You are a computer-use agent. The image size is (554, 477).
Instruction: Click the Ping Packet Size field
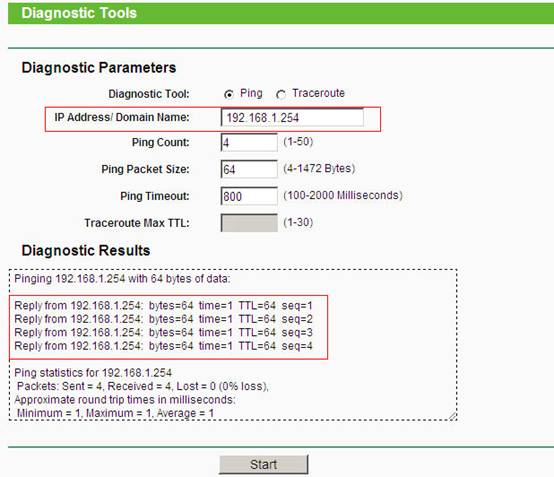249,169
